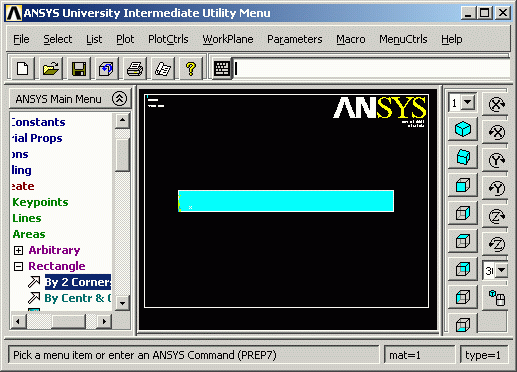Select the Oblique view cube icon
This screenshot has width=517, height=372.
[463, 157]
